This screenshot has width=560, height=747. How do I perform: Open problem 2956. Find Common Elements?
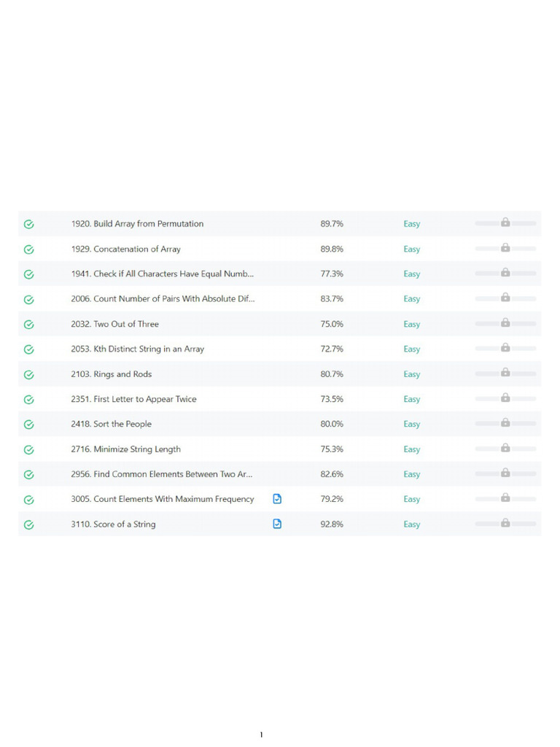pos(162,474)
